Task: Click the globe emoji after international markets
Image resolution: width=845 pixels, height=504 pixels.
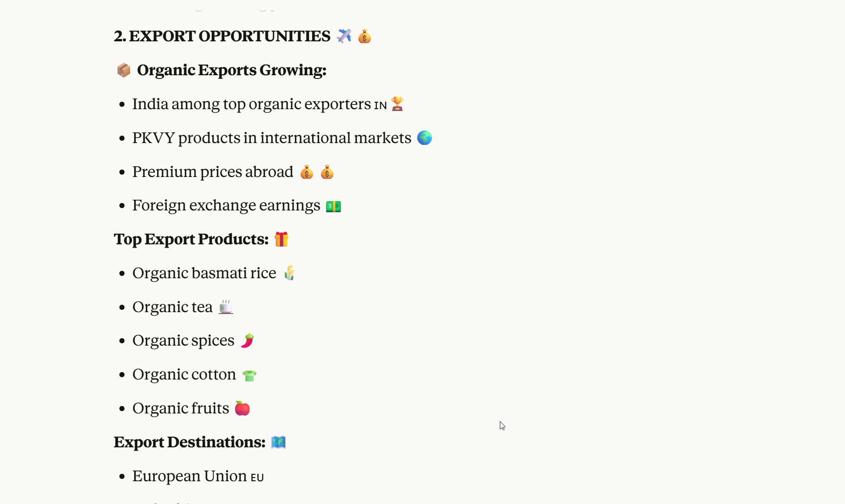Action: pyautogui.click(x=425, y=138)
